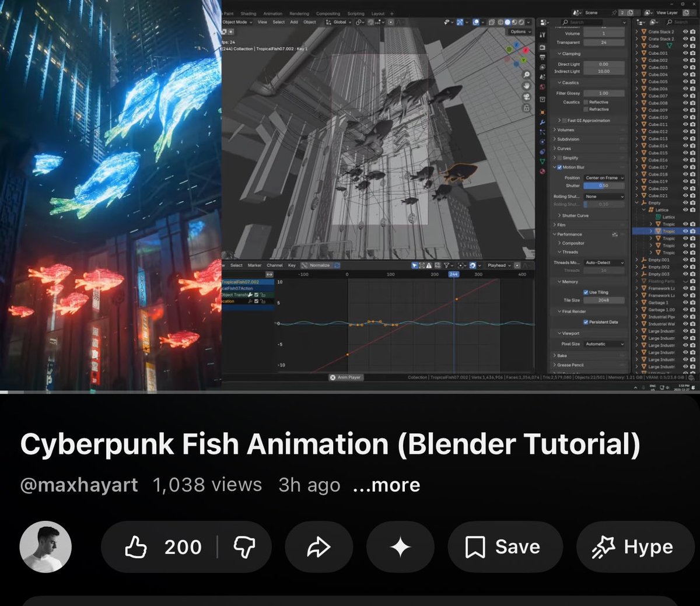Tap the share arrow button
This screenshot has height=606, width=700.
318,547
